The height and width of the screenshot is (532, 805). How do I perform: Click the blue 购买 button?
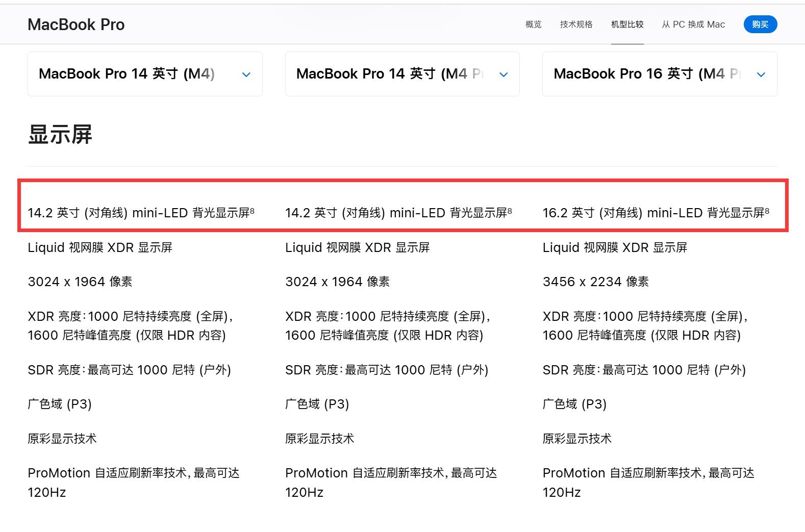click(760, 24)
